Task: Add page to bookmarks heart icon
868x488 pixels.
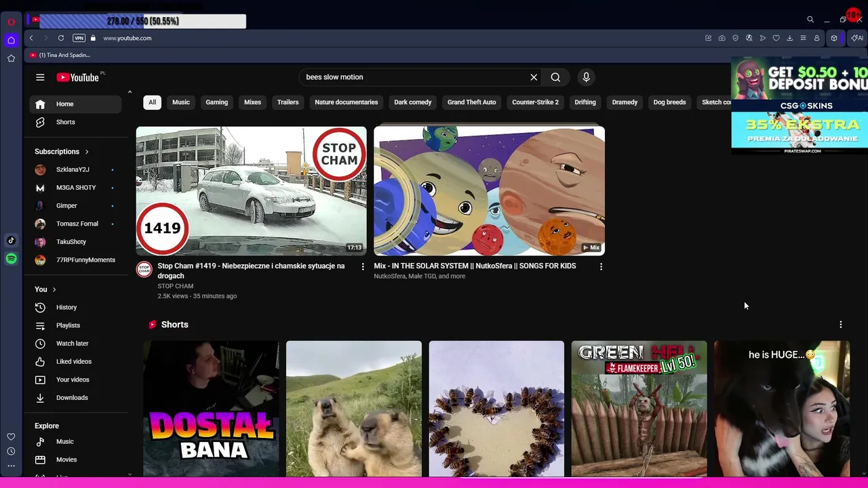Action: (776, 38)
